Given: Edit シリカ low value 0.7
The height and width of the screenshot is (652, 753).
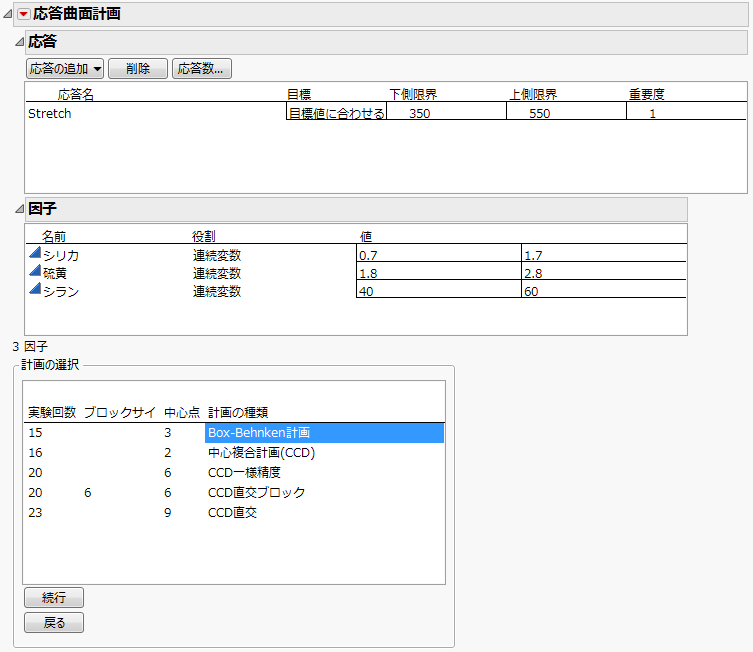Looking at the screenshot, I should click(x=438, y=254).
